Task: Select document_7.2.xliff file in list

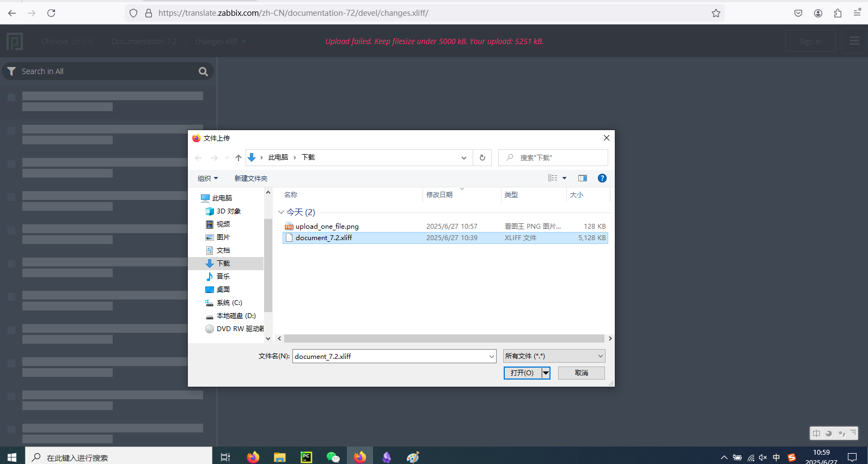Action: [445, 238]
